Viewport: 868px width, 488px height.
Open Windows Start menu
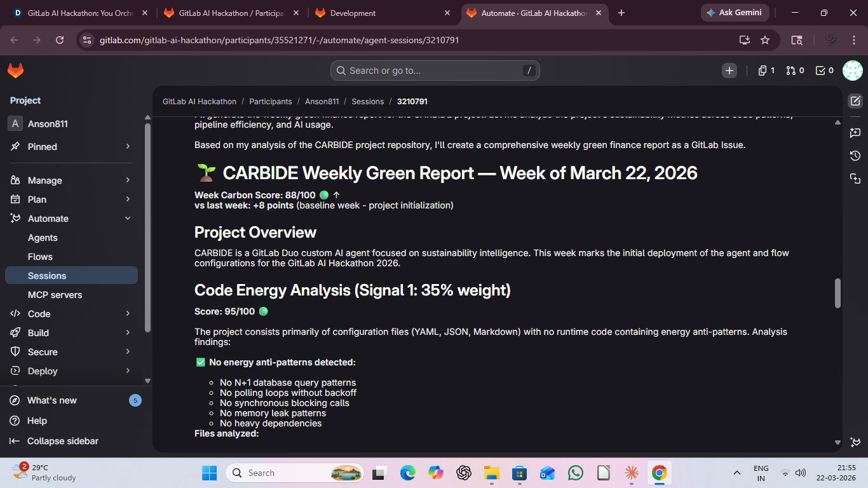[209, 473]
